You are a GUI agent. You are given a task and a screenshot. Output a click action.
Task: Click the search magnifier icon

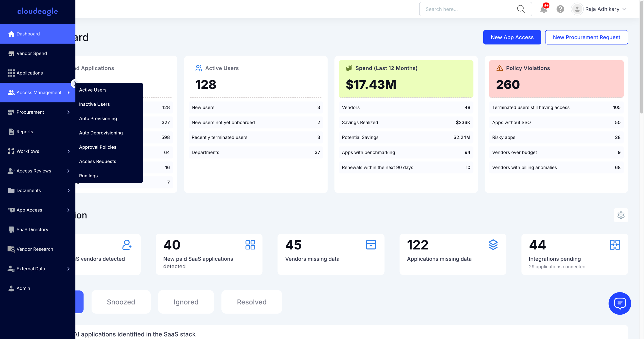click(x=521, y=9)
